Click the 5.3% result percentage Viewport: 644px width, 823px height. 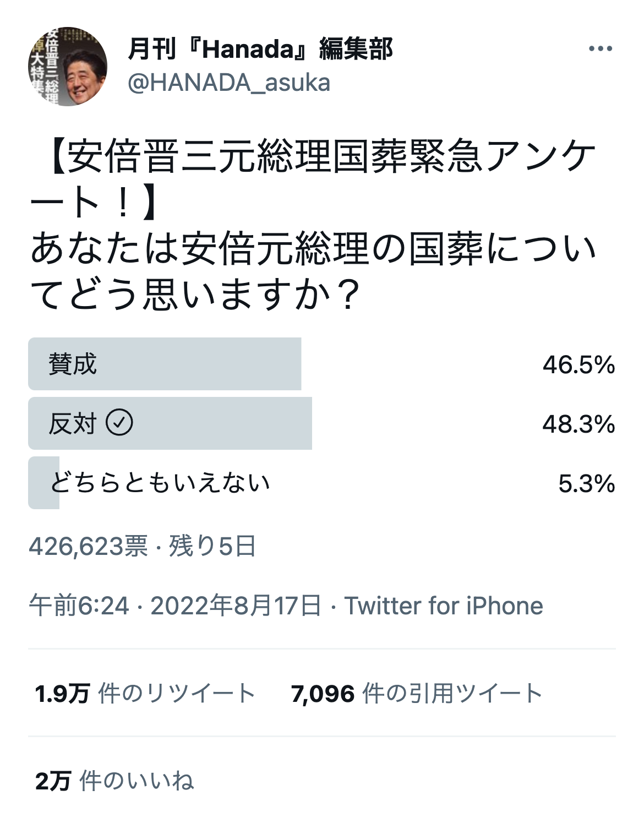[x=587, y=483]
